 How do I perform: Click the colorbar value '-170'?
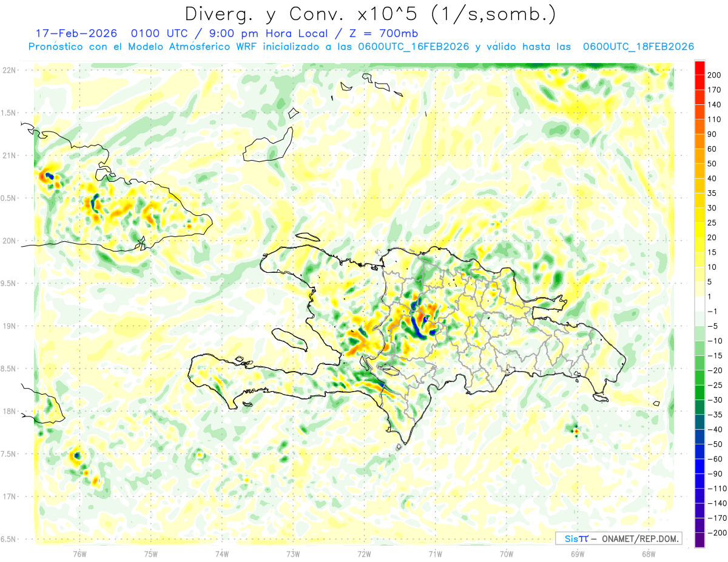tap(717, 518)
